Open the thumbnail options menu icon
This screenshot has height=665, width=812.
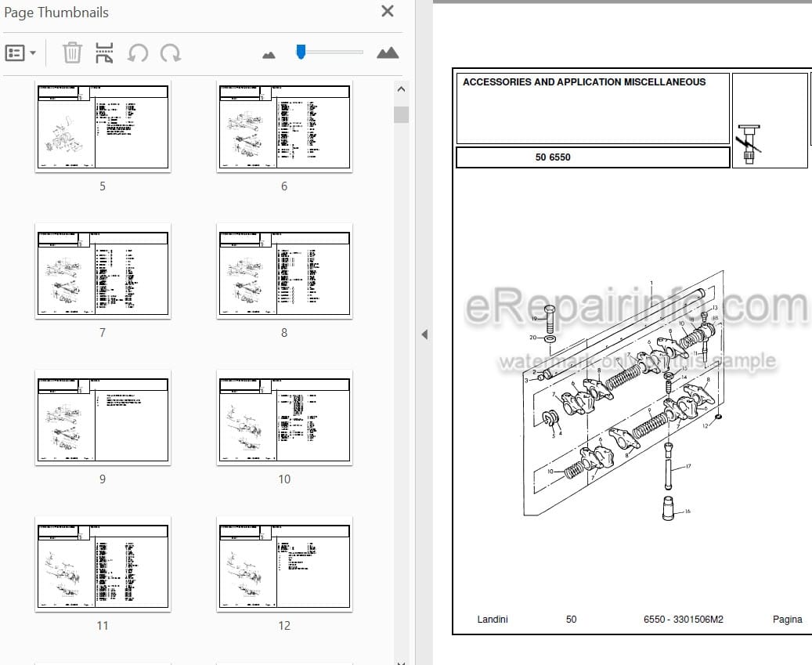pyautogui.click(x=15, y=52)
